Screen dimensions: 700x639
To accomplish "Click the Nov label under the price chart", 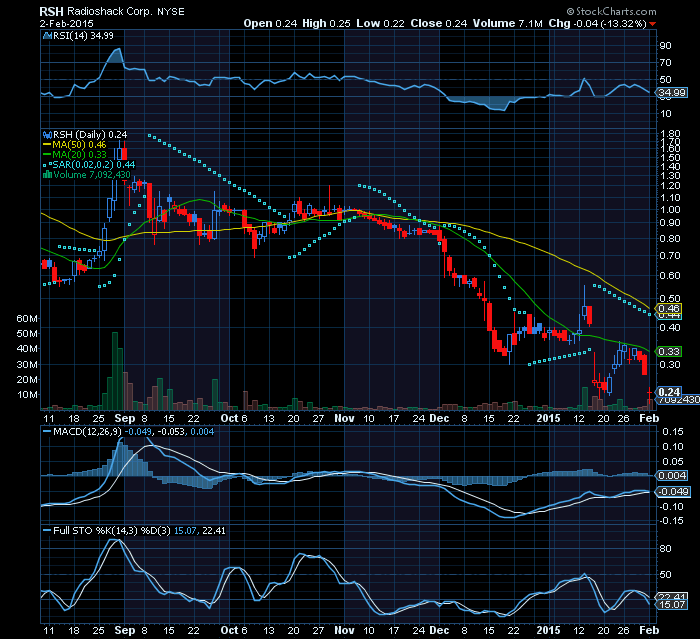I will (344, 418).
